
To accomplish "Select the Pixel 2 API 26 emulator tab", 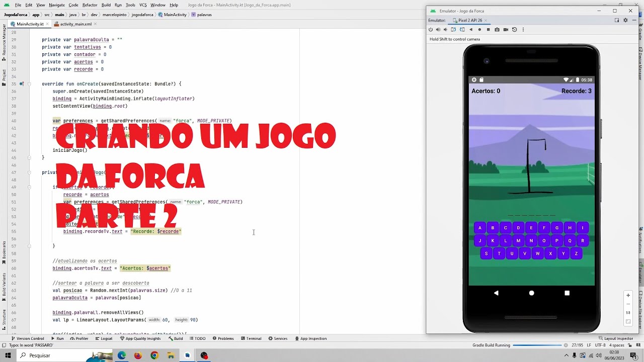I will point(470,20).
